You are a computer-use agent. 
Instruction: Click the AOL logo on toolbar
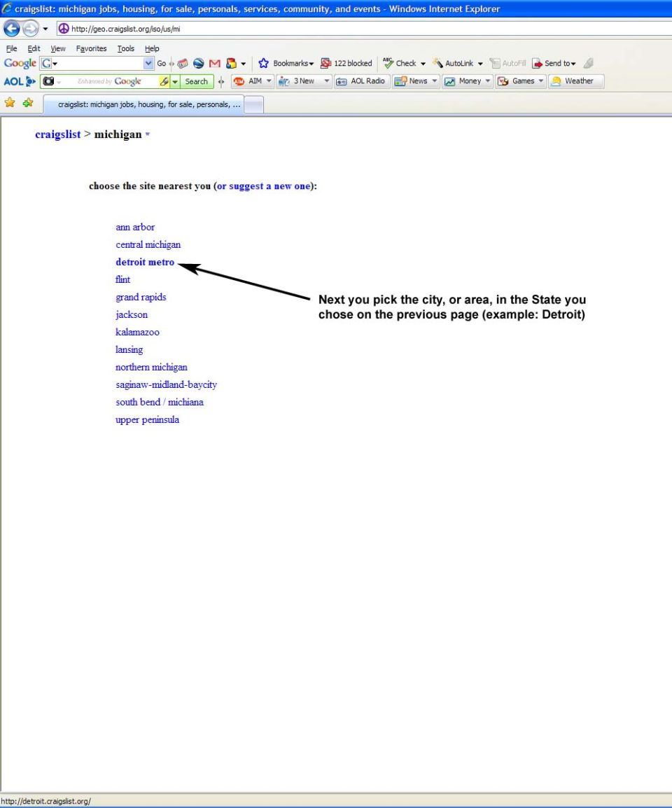(20, 81)
